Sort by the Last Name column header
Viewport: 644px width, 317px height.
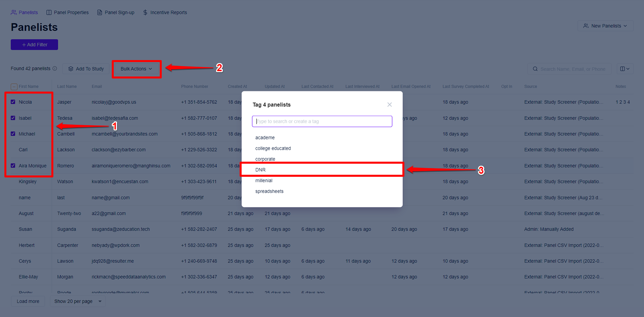pyautogui.click(x=67, y=86)
